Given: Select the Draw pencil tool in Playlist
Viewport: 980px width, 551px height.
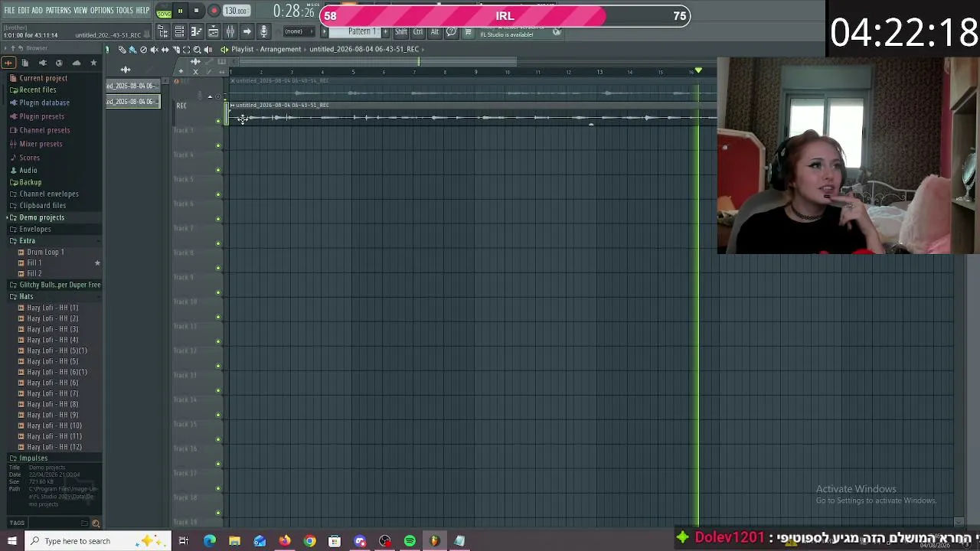Looking at the screenshot, I should pyautogui.click(x=122, y=50).
